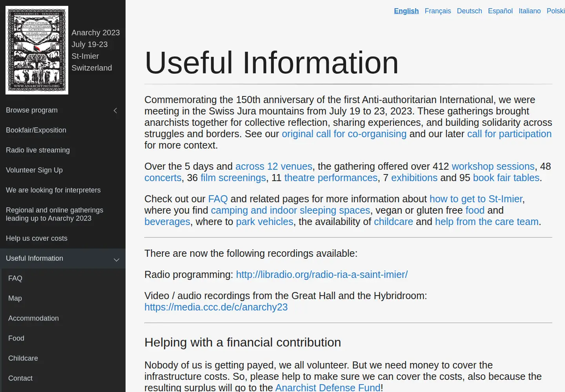Switch language to Deutsch
The width and height of the screenshot is (565, 392).
pos(469,11)
